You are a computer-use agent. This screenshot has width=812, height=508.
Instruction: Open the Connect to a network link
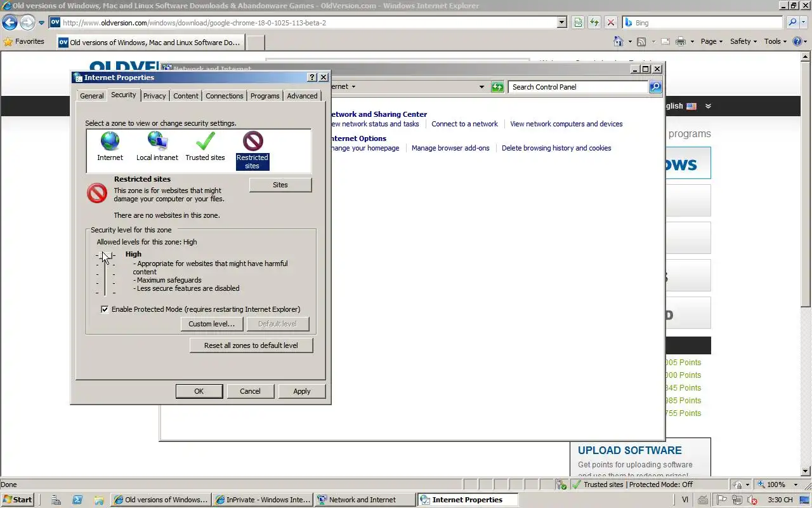point(464,124)
